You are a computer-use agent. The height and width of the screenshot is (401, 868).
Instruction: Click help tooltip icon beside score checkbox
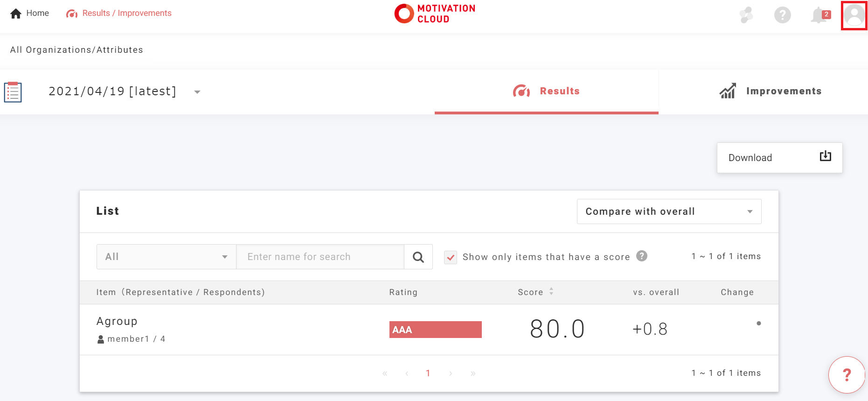642,256
